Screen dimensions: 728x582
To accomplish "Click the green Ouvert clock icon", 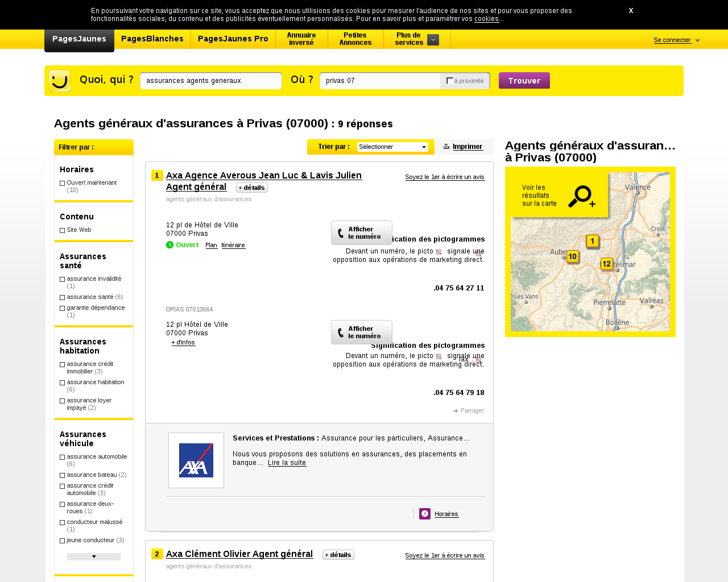I will point(169,245).
